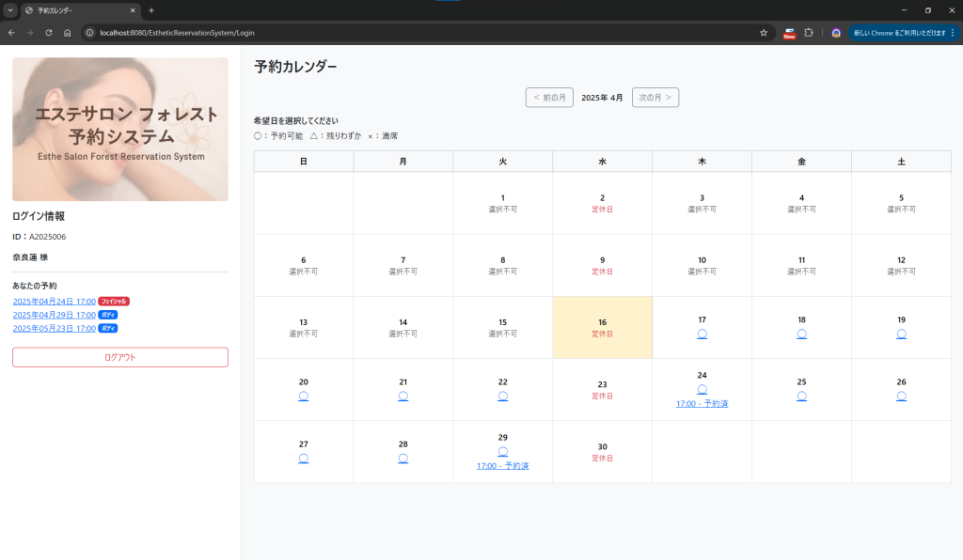Viewport: 963px width, 560px height.
Task: Click the browser back arrow
Action: [x=10, y=33]
